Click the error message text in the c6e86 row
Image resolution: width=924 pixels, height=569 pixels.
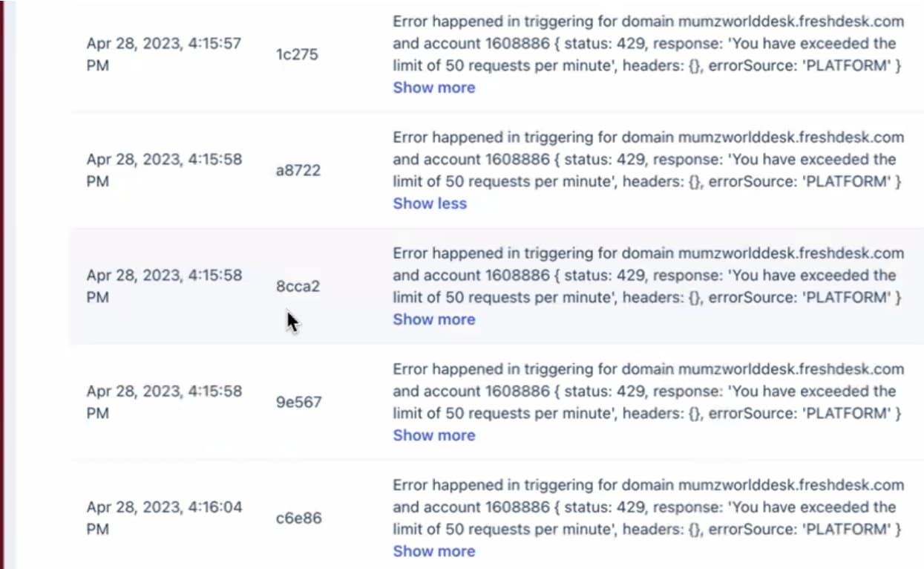[x=648, y=507]
